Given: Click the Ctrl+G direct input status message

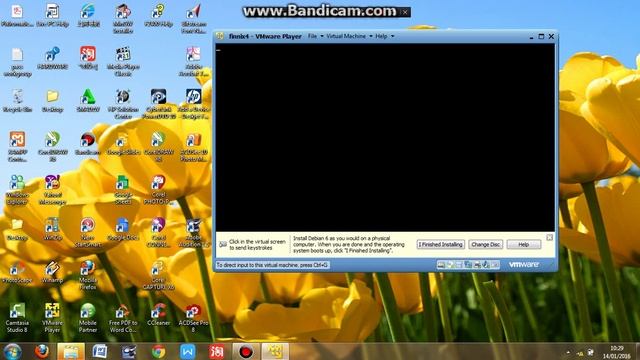Looking at the screenshot, I should (x=272, y=265).
